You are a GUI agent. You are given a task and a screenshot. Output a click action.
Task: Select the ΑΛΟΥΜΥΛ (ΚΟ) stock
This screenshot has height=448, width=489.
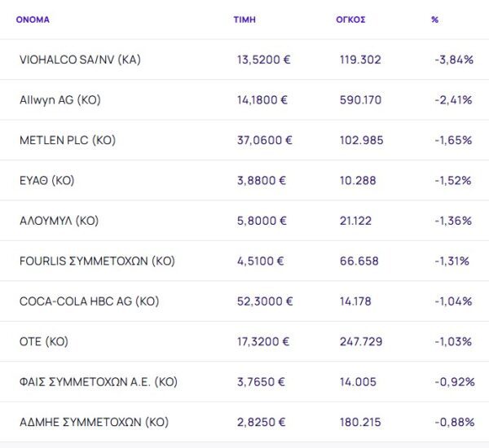coord(59,221)
